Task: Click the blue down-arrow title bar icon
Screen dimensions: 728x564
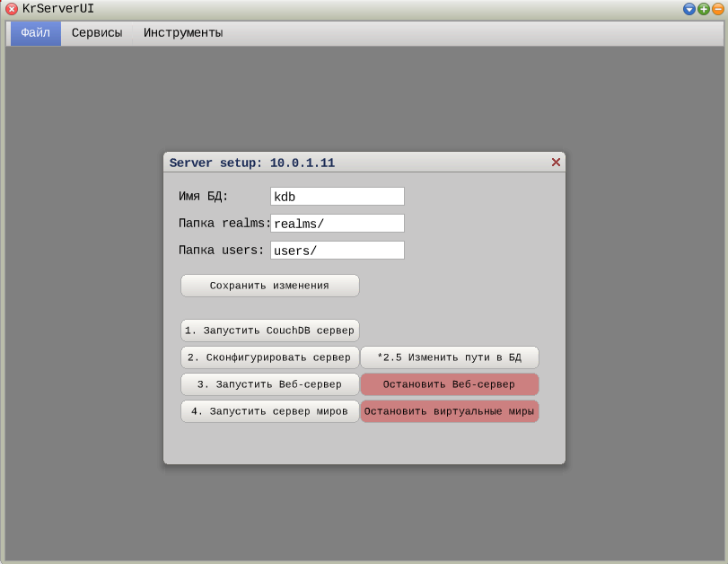Action: (689, 9)
